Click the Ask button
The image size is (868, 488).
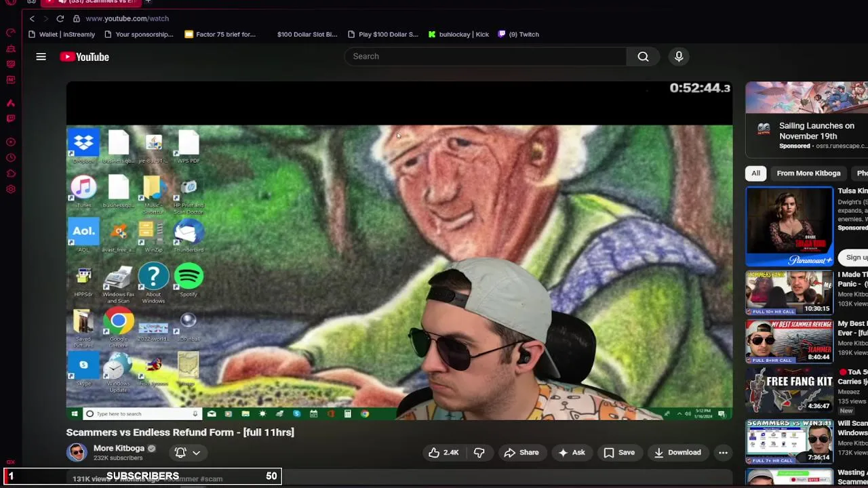pyautogui.click(x=571, y=453)
